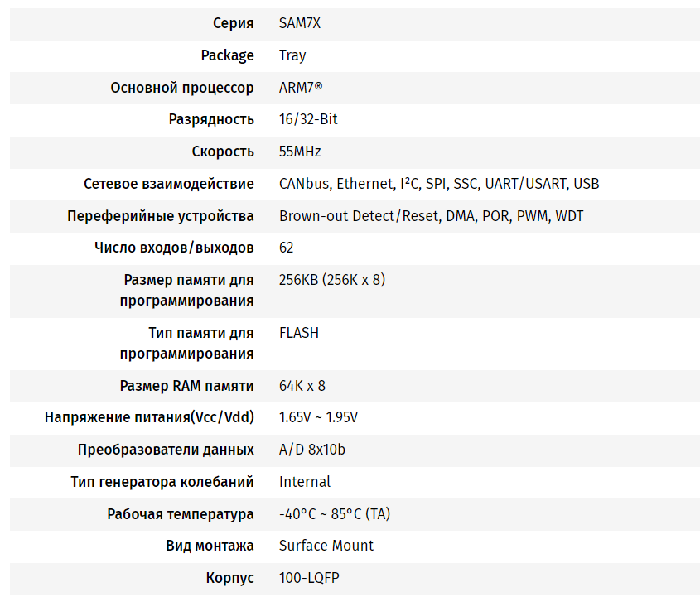Click the -40°C ~ 85°C temperature value

335,514
